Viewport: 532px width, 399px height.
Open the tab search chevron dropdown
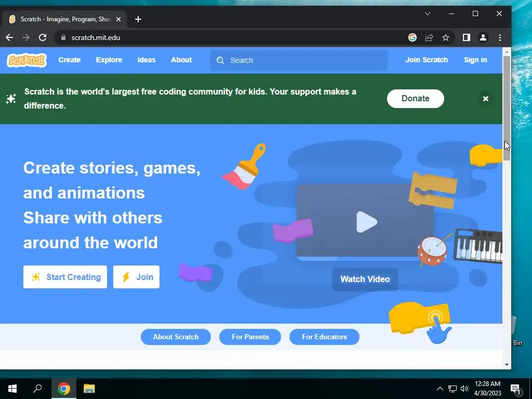[428, 14]
